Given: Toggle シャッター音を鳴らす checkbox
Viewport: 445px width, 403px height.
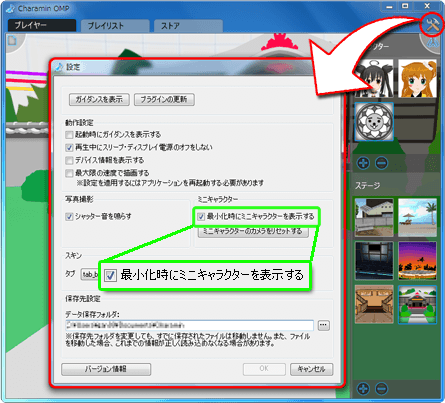Looking at the screenshot, I should [x=69, y=217].
